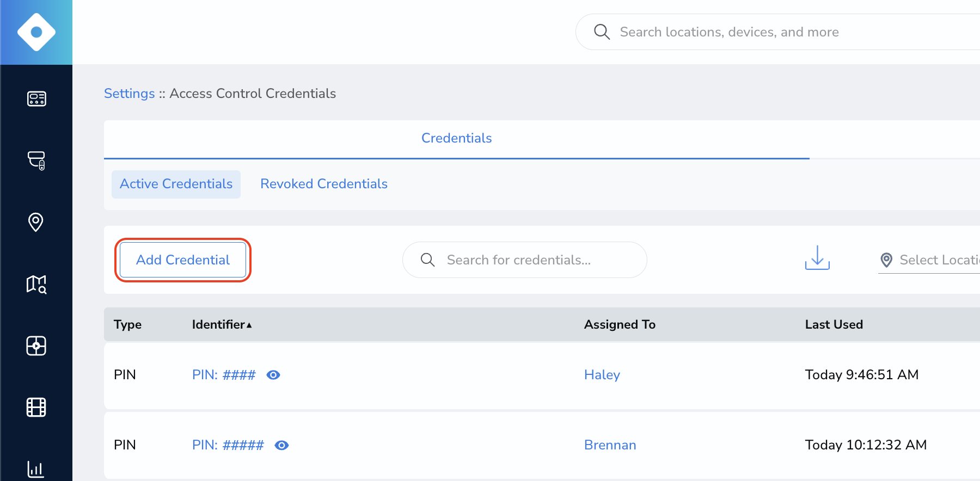Select the Revoked Credentials tab
This screenshot has height=481, width=980.
[x=324, y=184]
